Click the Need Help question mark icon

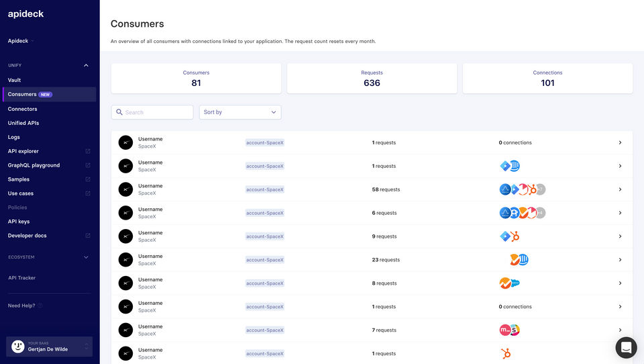(40, 306)
